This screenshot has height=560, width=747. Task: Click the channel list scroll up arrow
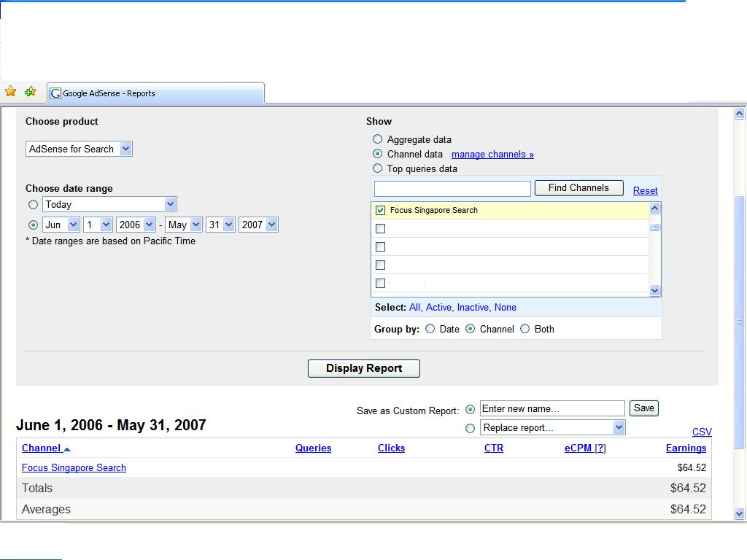[654, 208]
